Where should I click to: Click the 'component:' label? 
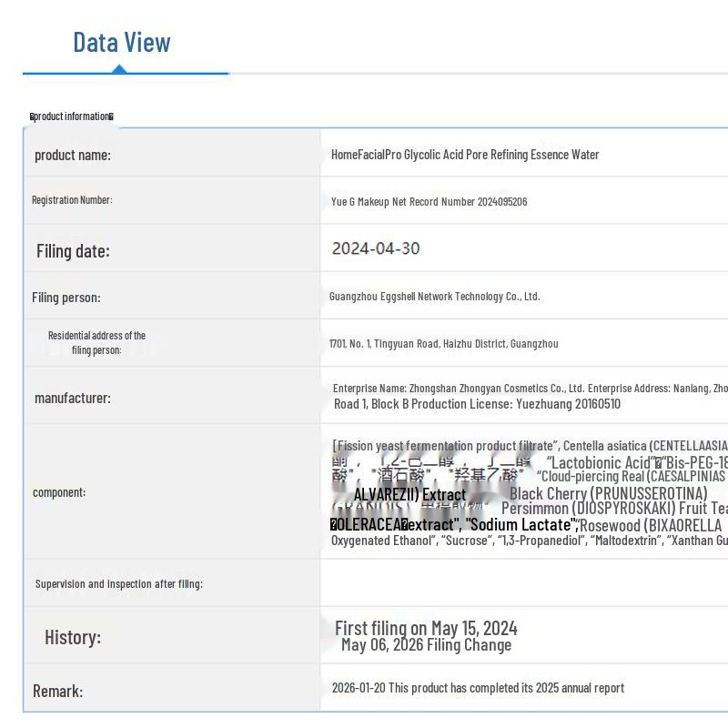coord(59,492)
